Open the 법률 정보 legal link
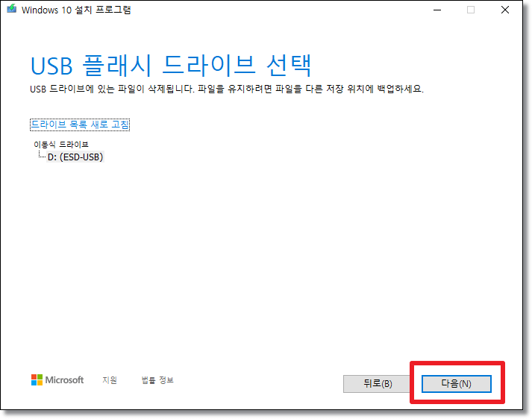Image resolution: width=532 pixels, height=419 pixels. [x=157, y=380]
